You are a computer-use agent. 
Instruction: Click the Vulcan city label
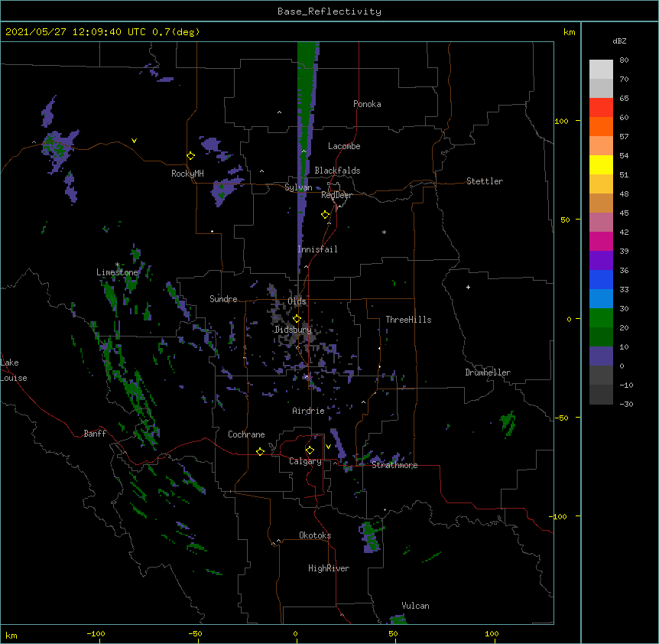(415, 606)
